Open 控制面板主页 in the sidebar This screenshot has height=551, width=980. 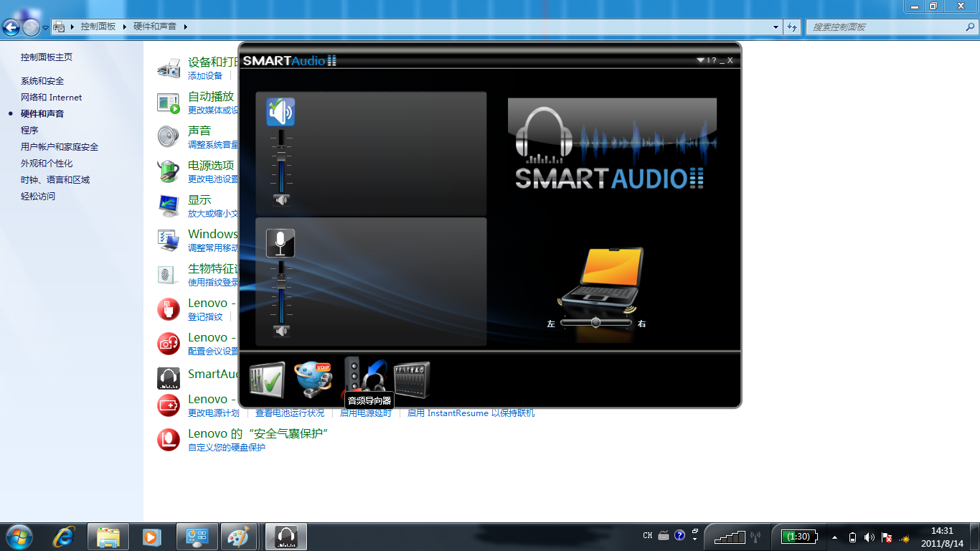[47, 57]
